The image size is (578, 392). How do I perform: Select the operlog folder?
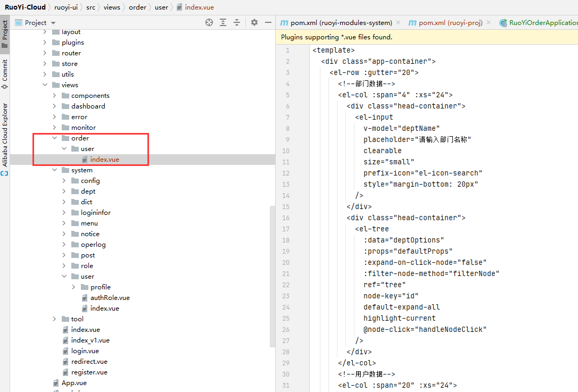coord(93,245)
